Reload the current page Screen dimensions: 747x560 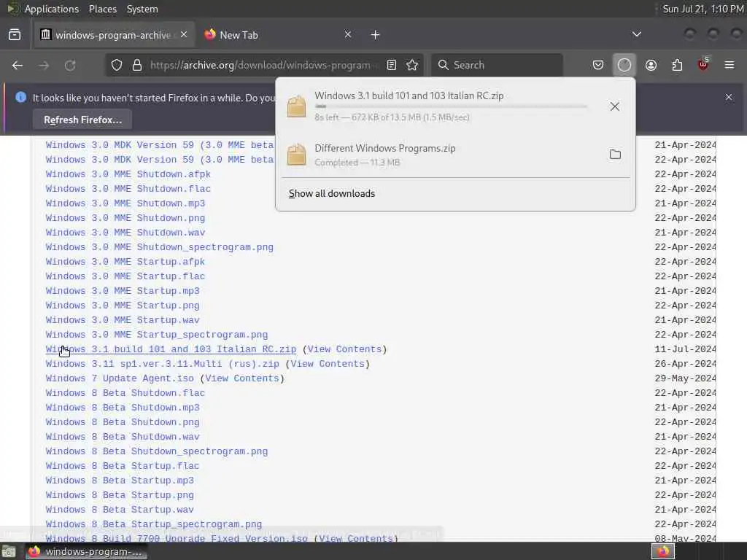[70, 65]
